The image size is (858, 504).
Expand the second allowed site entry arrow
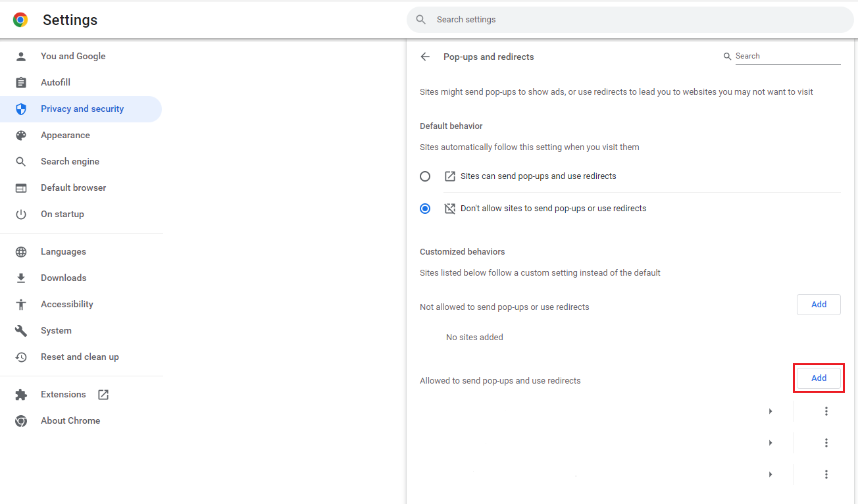coord(770,443)
